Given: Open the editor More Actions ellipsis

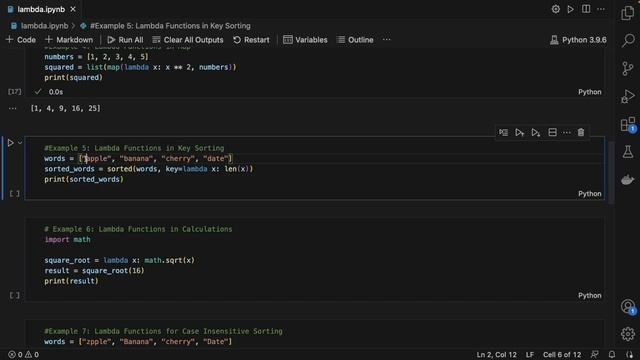Looking at the screenshot, I should pos(601,9).
